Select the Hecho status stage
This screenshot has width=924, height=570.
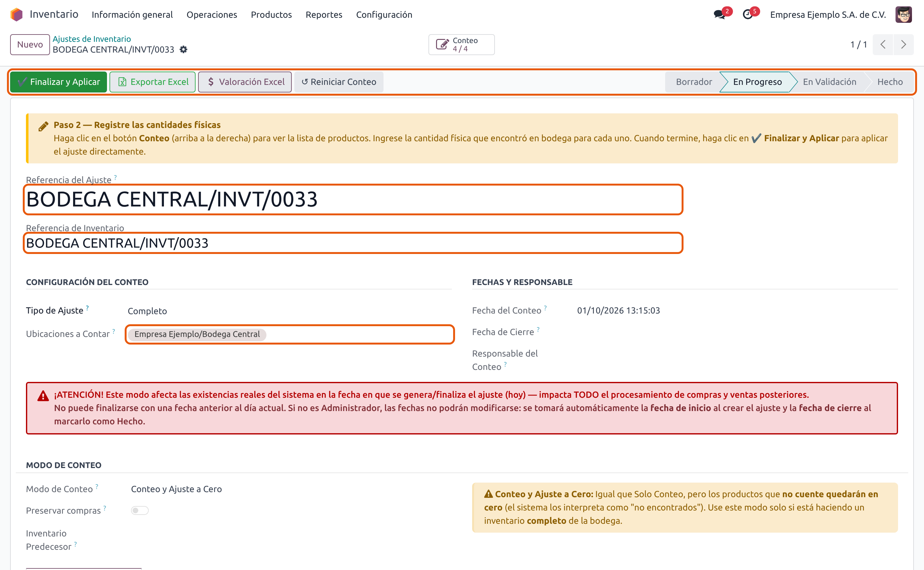pos(890,82)
